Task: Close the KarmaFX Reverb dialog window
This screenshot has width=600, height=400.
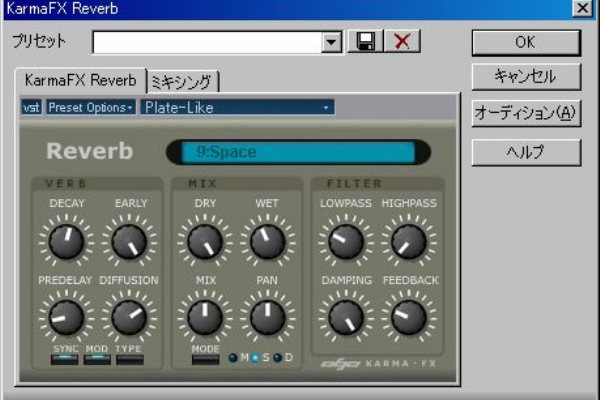Action: click(582, 8)
